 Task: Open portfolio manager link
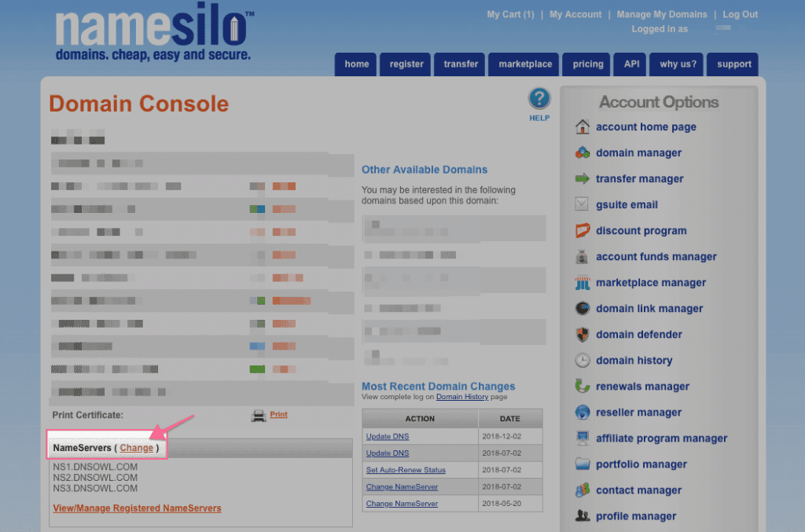point(641,464)
